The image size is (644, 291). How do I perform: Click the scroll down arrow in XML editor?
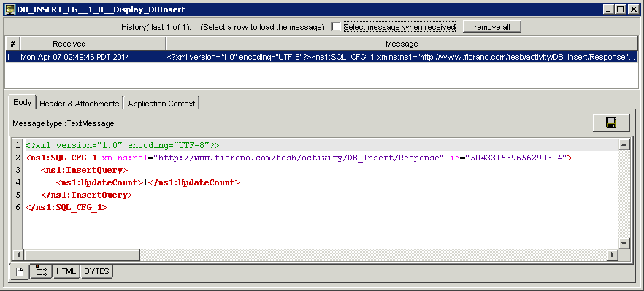pyautogui.click(x=624, y=244)
